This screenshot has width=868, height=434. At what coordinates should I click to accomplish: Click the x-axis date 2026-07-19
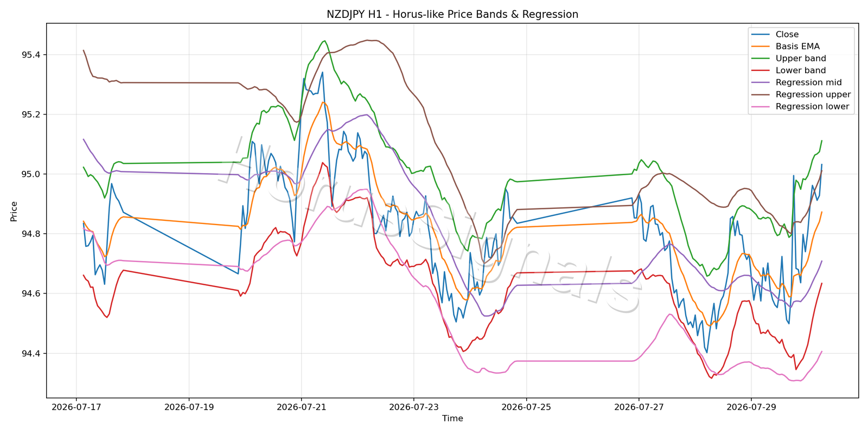click(x=189, y=406)
